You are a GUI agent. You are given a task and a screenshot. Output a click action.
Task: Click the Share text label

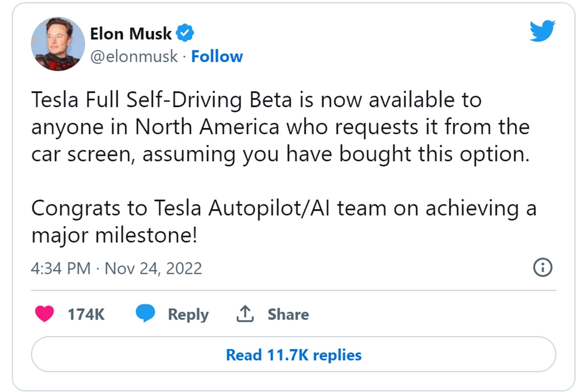pyautogui.click(x=288, y=314)
